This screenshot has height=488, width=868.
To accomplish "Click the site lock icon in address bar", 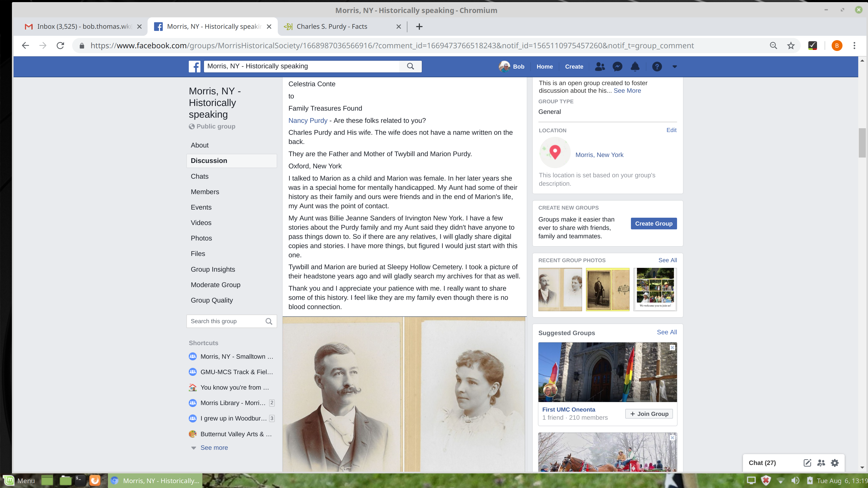I will [x=82, y=46].
